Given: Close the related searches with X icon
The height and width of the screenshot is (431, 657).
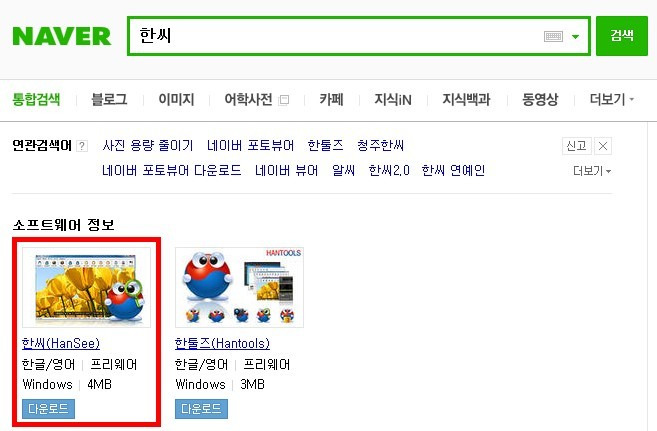Looking at the screenshot, I should (603, 146).
